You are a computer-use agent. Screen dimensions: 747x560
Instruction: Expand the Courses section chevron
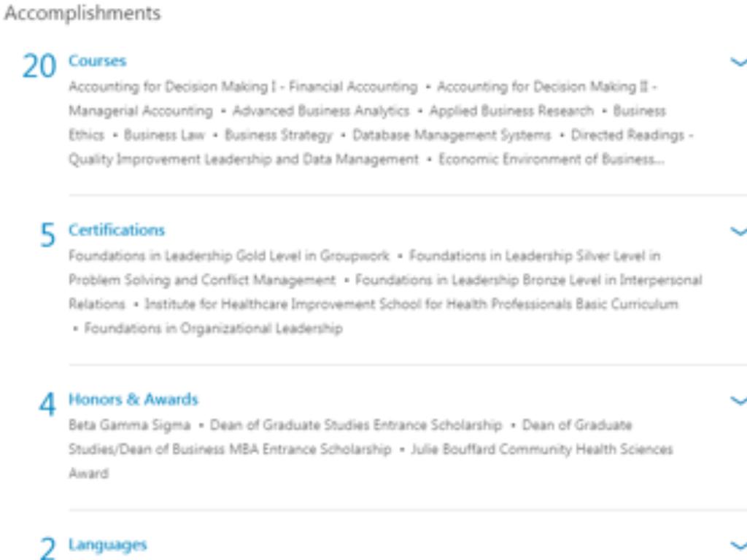738,62
